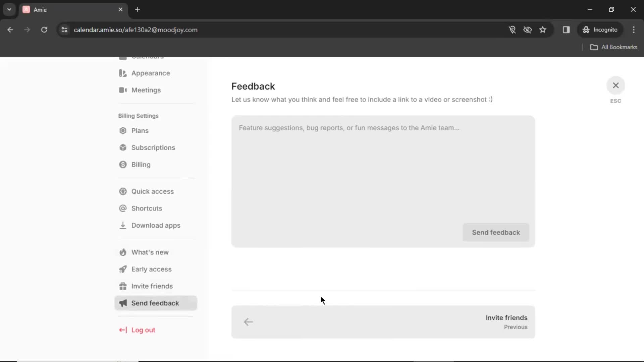Open the Calendars section icon
Viewport: 644px width, 362px height.
[123, 57]
